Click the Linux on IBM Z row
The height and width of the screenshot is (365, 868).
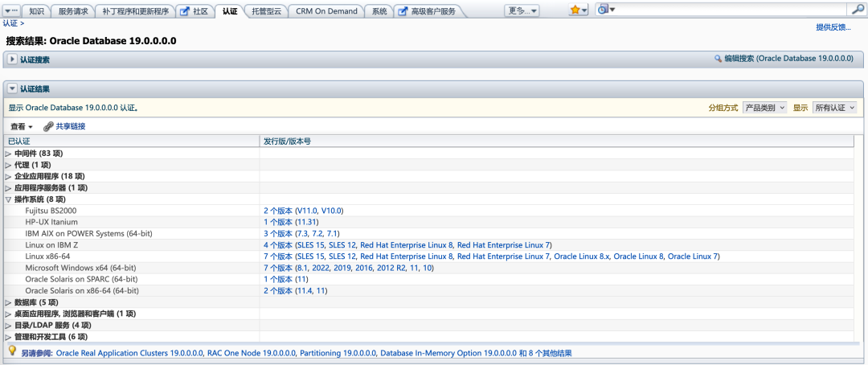tap(429, 245)
